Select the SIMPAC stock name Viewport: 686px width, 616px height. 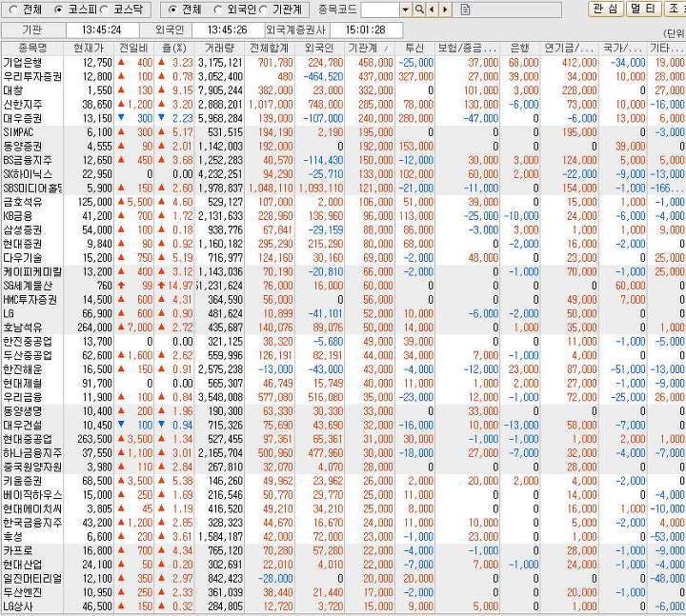tap(18, 132)
